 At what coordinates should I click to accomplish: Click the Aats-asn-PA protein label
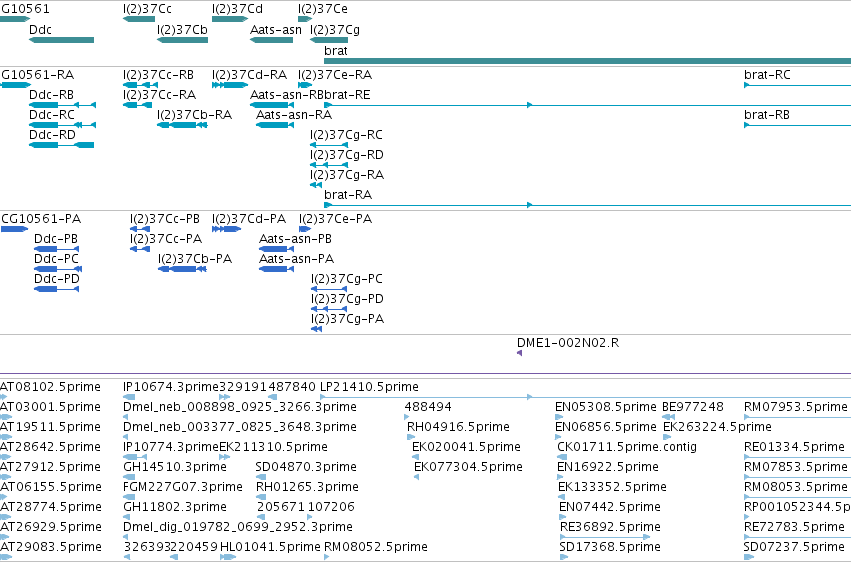click(296, 259)
